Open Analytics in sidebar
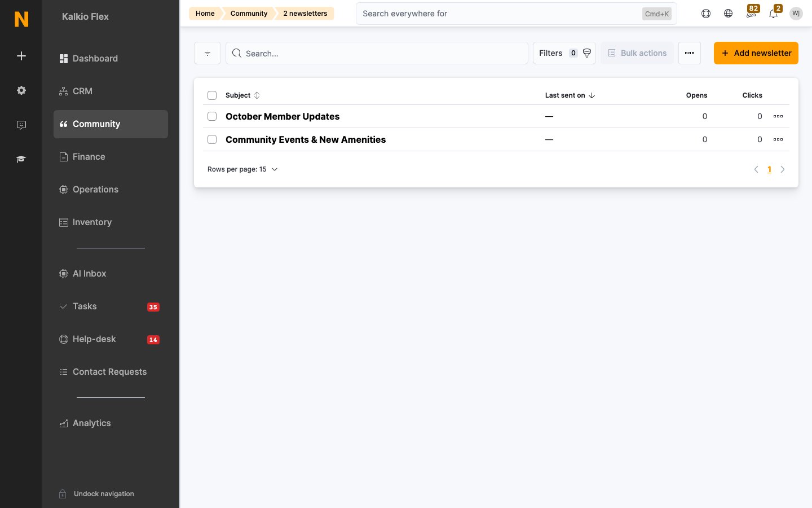 111,423
